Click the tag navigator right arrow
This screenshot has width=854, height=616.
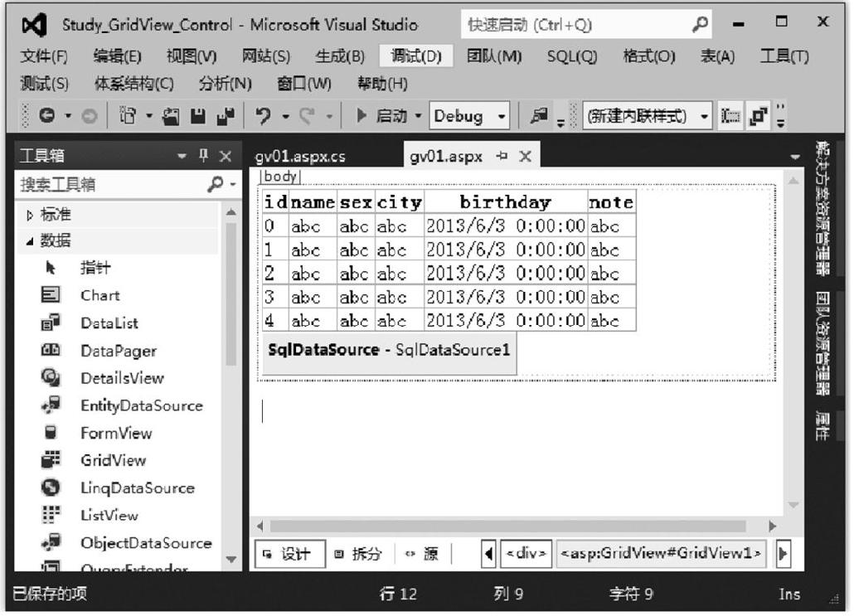(784, 554)
